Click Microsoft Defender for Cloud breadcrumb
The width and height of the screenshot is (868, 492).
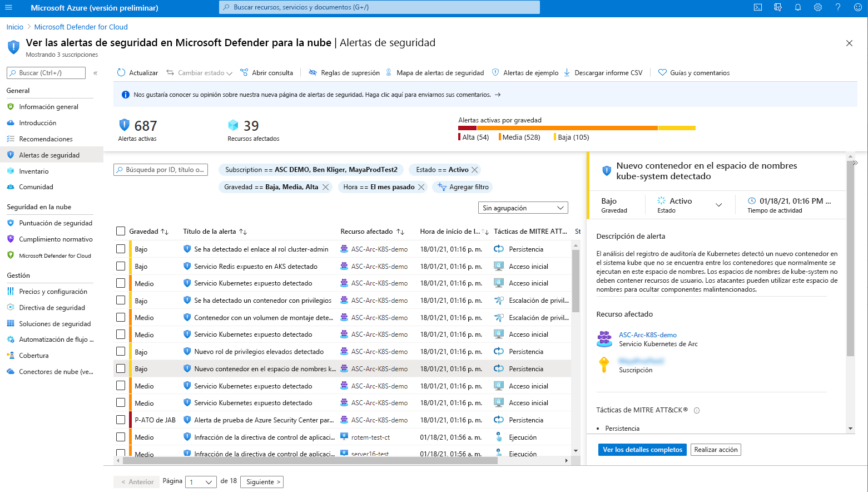81,27
